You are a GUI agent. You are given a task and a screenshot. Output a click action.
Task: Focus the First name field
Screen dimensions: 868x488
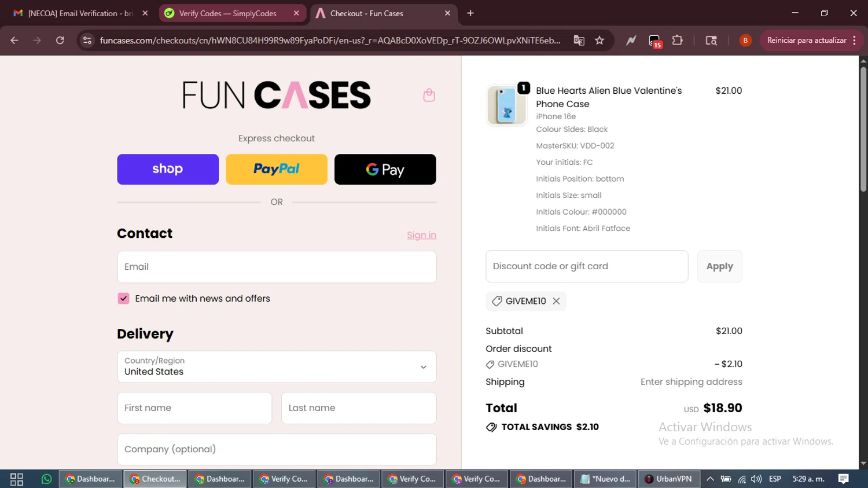194,408
